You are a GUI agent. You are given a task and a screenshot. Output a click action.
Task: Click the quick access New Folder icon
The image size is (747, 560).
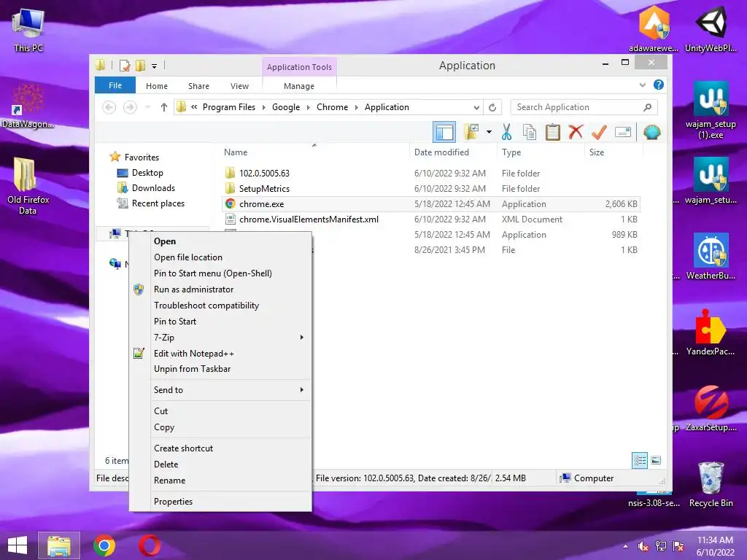[140, 66]
